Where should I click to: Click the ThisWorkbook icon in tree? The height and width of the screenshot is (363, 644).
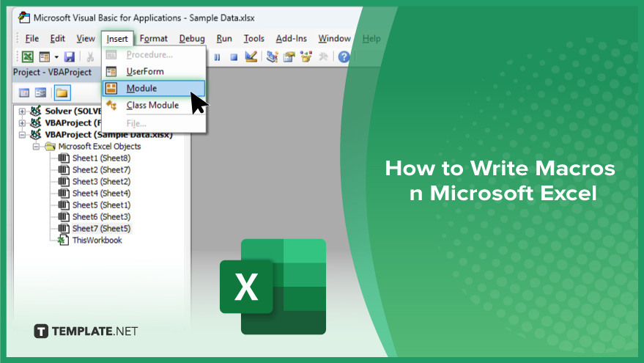(63, 240)
